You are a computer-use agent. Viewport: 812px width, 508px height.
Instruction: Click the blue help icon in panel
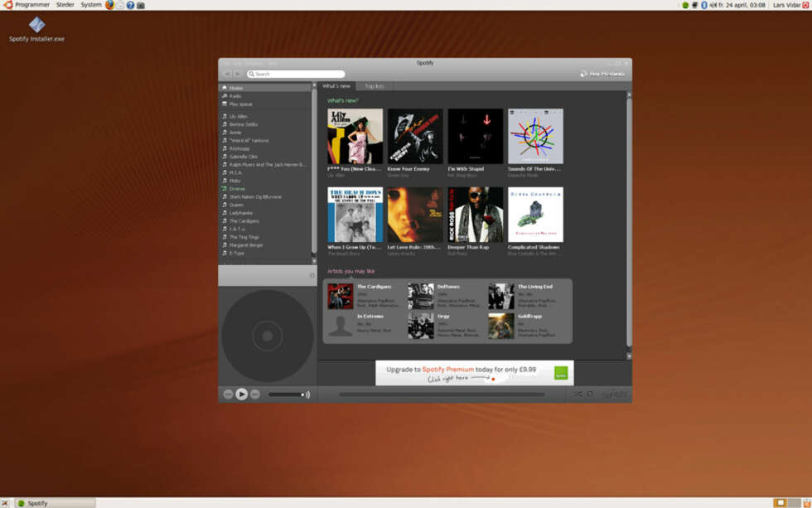coord(131,5)
